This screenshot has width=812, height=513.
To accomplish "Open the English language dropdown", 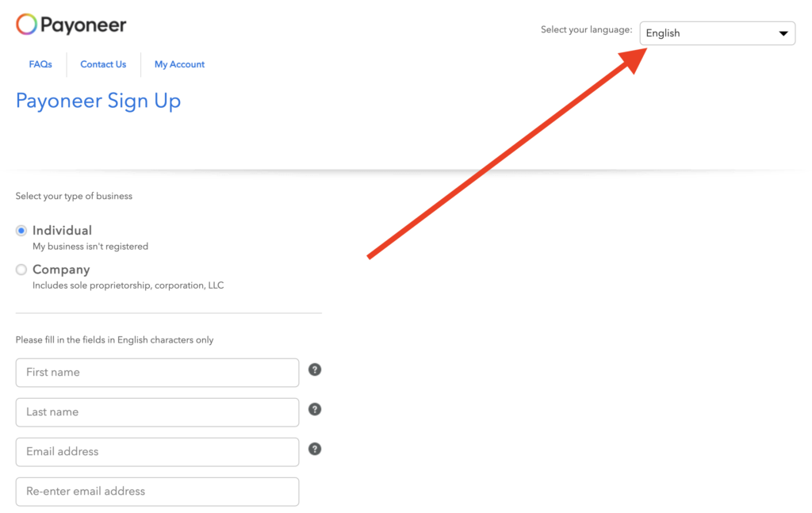I will click(x=716, y=33).
